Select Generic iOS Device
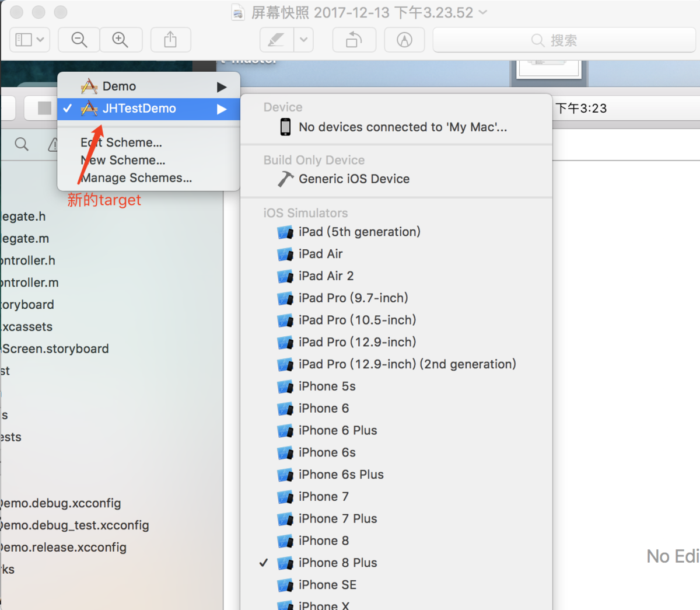 click(396, 179)
